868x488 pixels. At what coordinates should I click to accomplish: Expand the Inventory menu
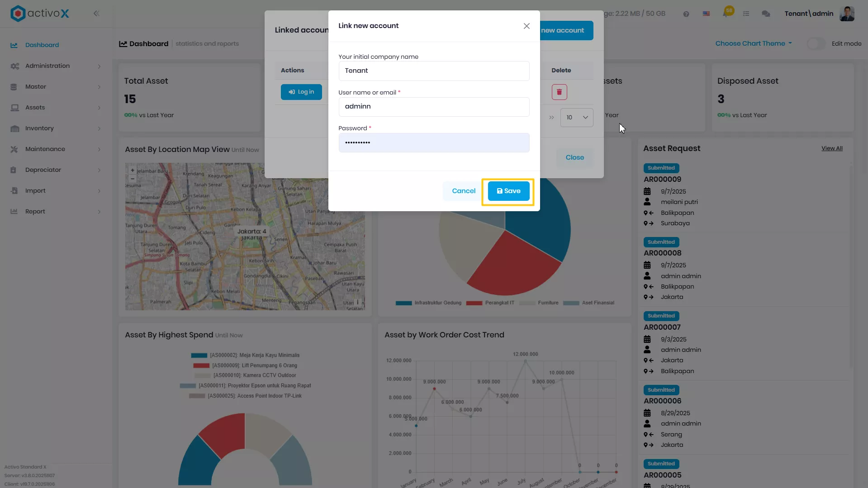pyautogui.click(x=99, y=129)
